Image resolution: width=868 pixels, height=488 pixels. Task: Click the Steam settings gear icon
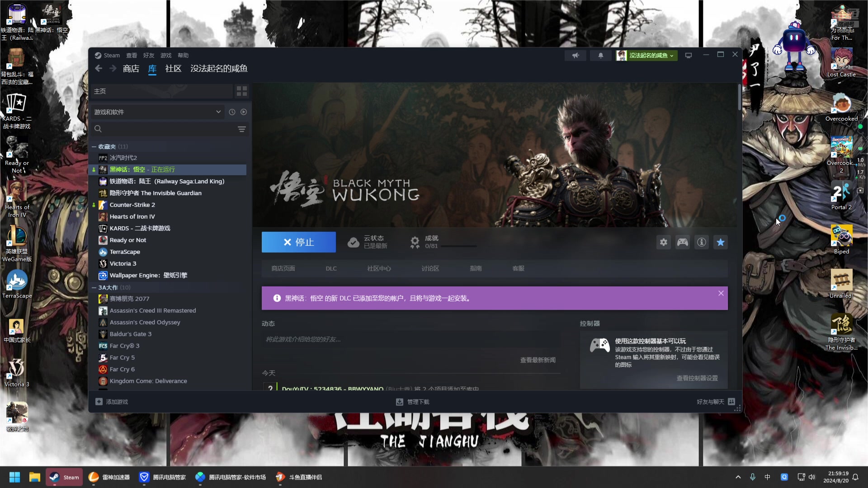[x=663, y=242]
